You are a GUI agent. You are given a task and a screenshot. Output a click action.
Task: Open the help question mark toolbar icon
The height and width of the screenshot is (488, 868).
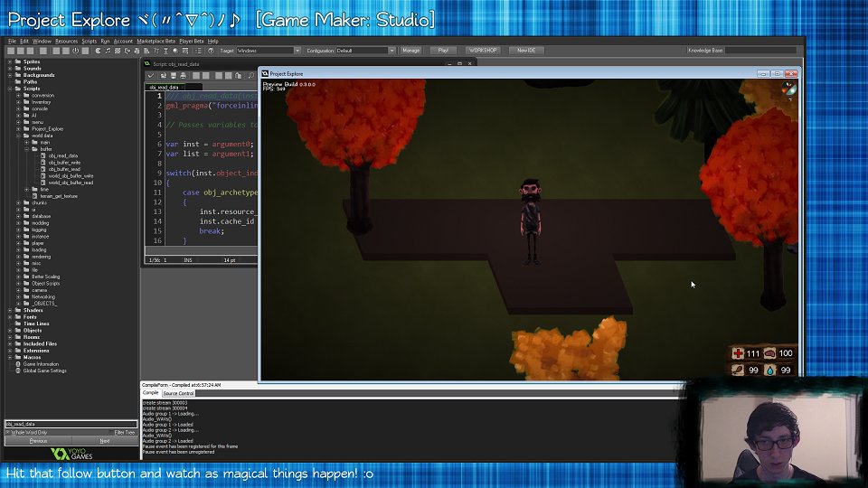pyautogui.click(x=211, y=51)
